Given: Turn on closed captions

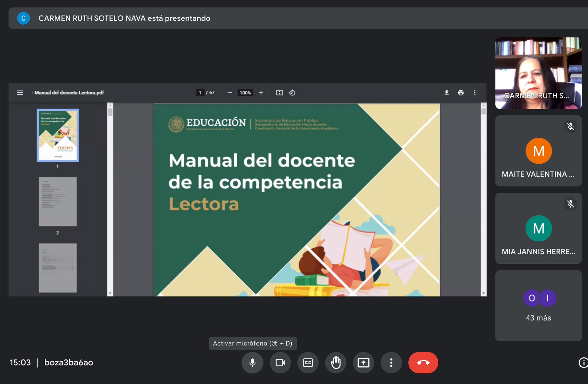Looking at the screenshot, I should (308, 363).
